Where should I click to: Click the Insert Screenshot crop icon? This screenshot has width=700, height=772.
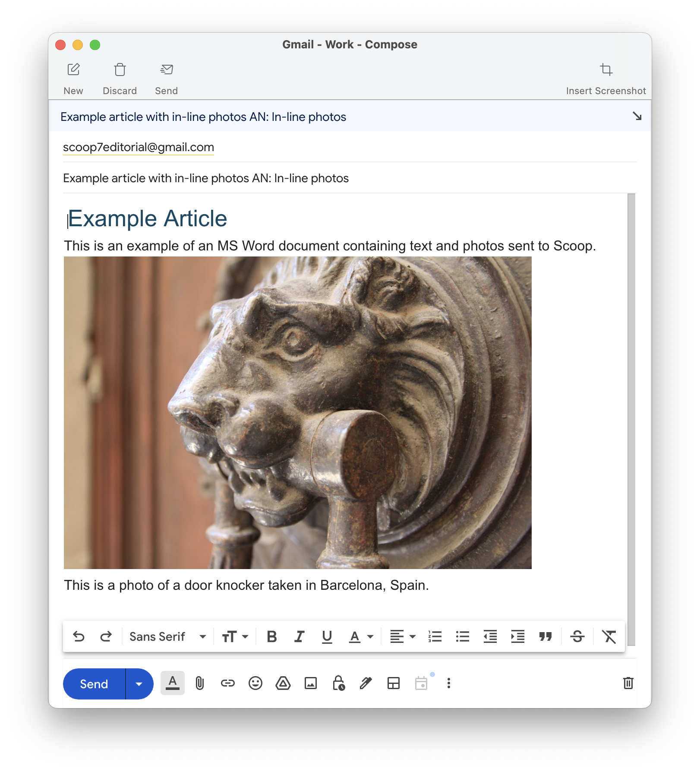[x=606, y=70]
